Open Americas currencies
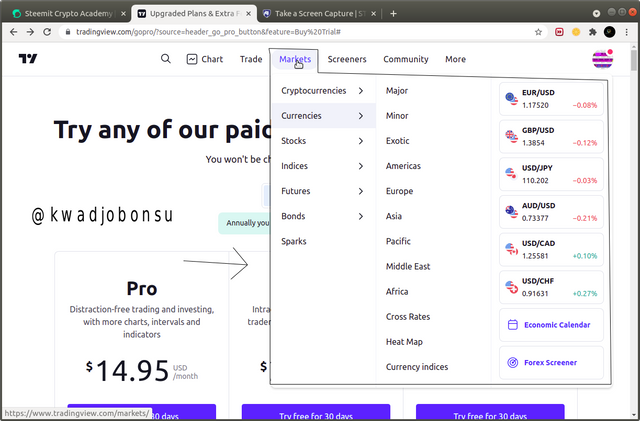 (x=403, y=166)
